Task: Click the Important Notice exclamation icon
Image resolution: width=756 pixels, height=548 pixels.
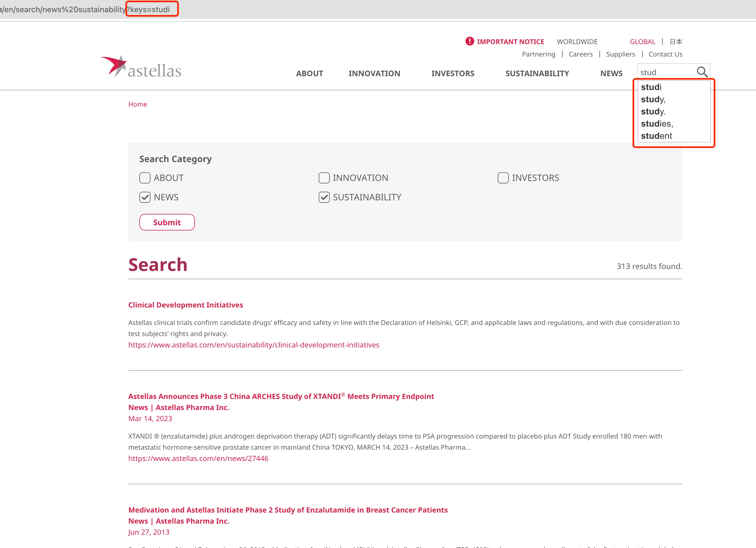Action: [x=469, y=41]
